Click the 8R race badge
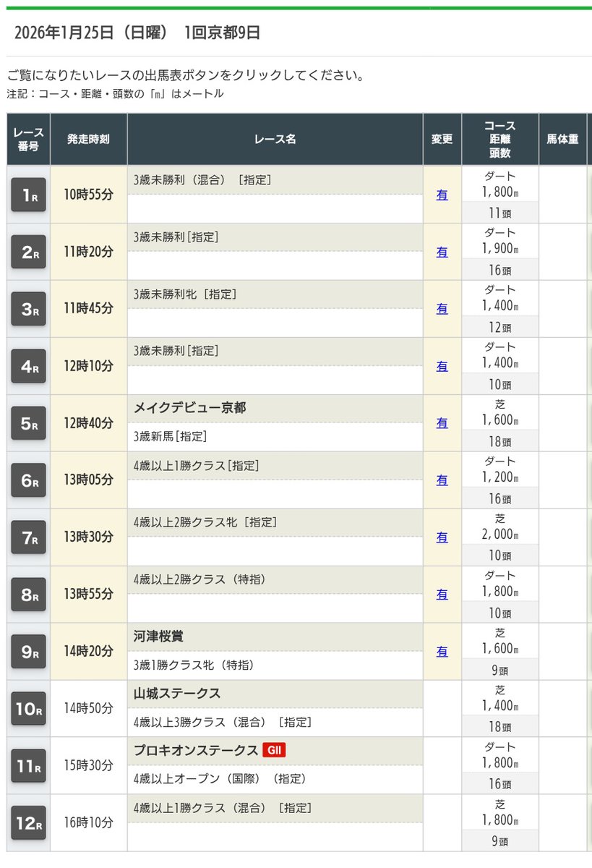 point(28,595)
